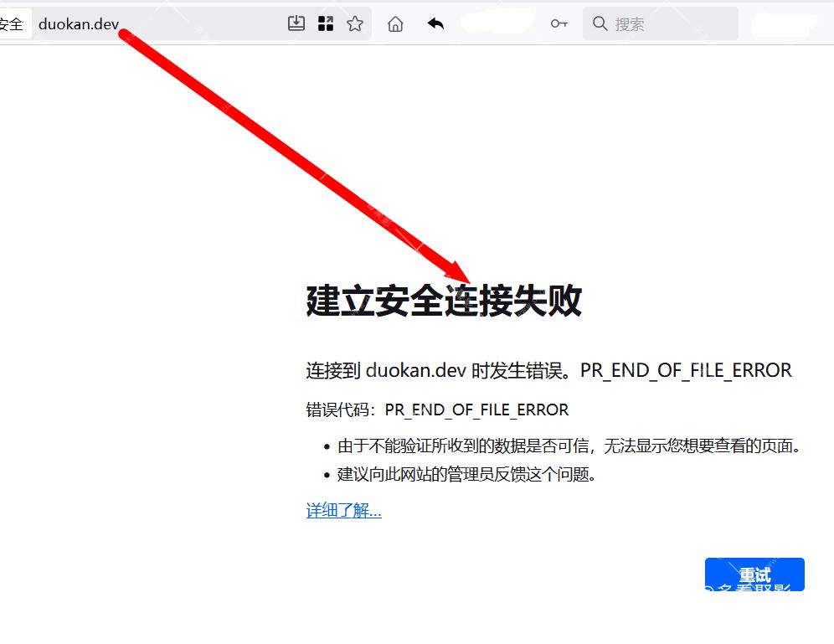Click the magnifier icon in the search box

point(600,23)
